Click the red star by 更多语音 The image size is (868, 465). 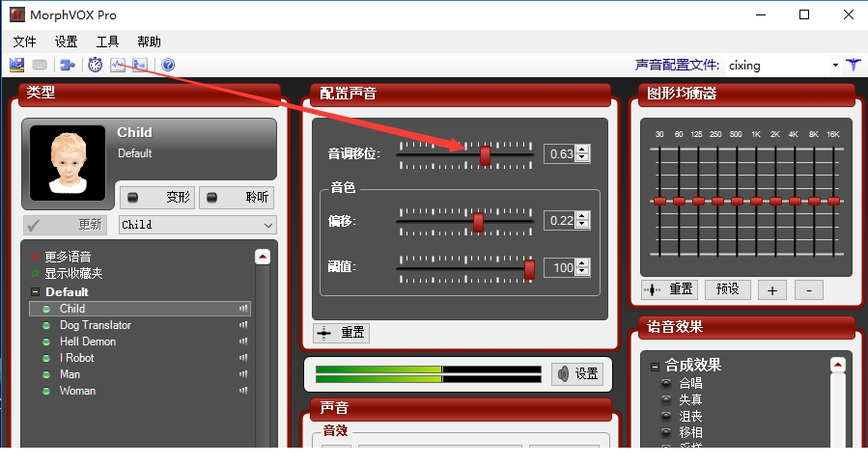[36, 257]
